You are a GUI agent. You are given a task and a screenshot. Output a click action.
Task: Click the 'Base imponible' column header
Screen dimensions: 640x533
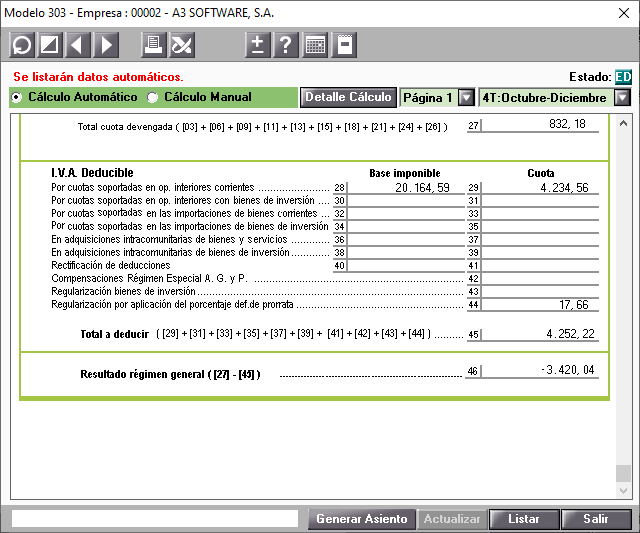click(x=405, y=173)
